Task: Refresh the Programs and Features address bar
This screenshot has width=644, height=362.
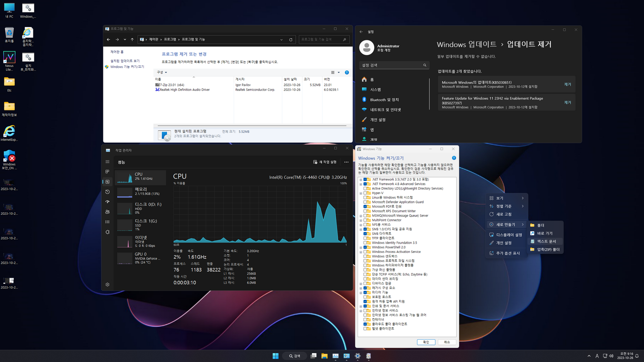Action: point(291,39)
